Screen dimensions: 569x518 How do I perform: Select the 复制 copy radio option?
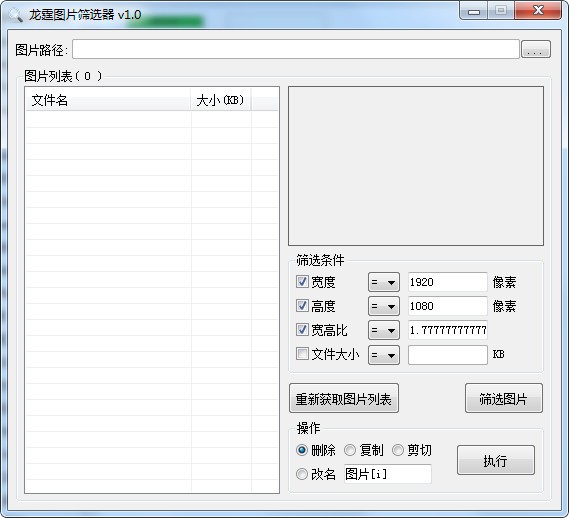point(350,450)
